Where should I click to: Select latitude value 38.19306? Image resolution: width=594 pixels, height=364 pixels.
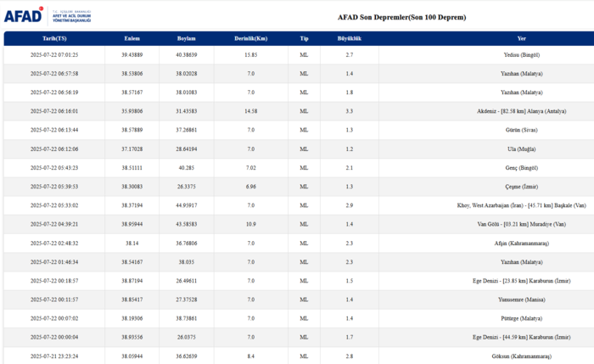coord(132,318)
